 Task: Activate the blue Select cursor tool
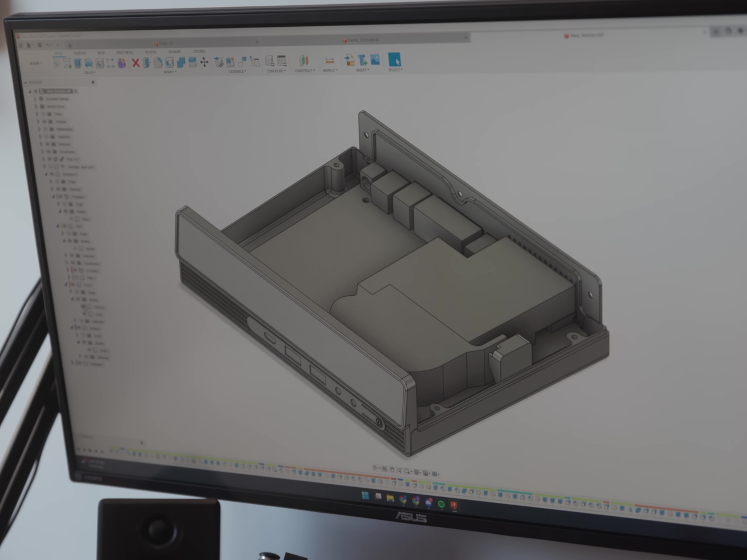(395, 60)
